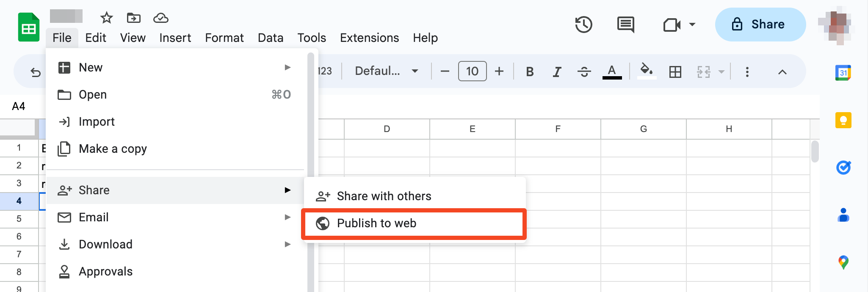
Task: Click the spreadsheet title field
Action: [x=66, y=16]
